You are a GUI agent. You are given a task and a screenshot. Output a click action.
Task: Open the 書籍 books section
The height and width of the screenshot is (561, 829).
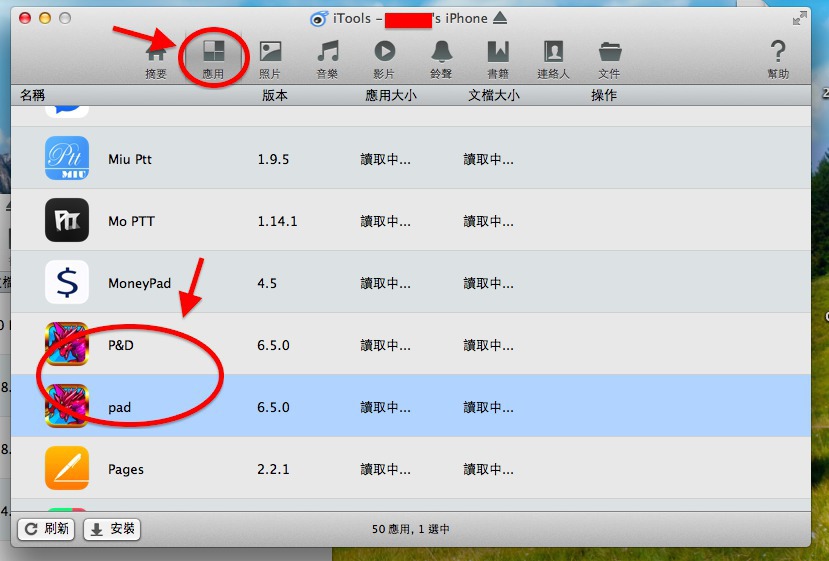(x=498, y=59)
